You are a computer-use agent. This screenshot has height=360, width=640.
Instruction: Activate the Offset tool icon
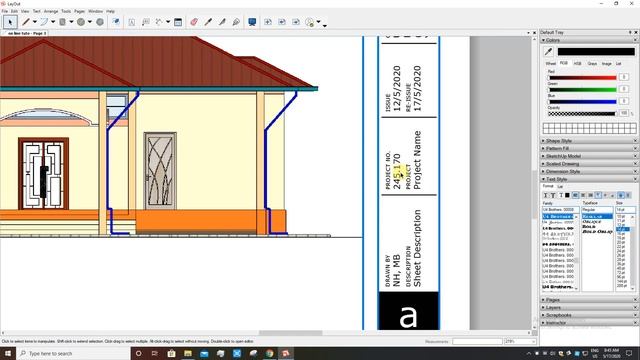coord(116,22)
